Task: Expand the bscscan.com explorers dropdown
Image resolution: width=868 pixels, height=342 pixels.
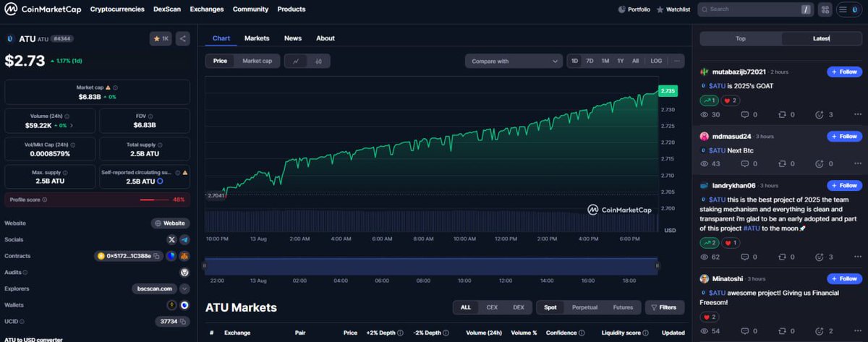Action: point(184,288)
